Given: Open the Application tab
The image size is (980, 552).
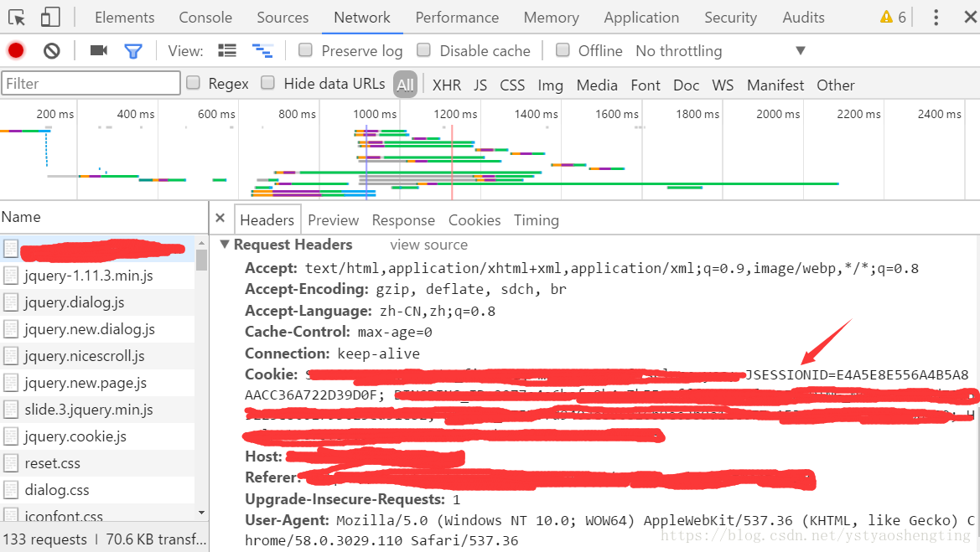Looking at the screenshot, I should point(641,18).
